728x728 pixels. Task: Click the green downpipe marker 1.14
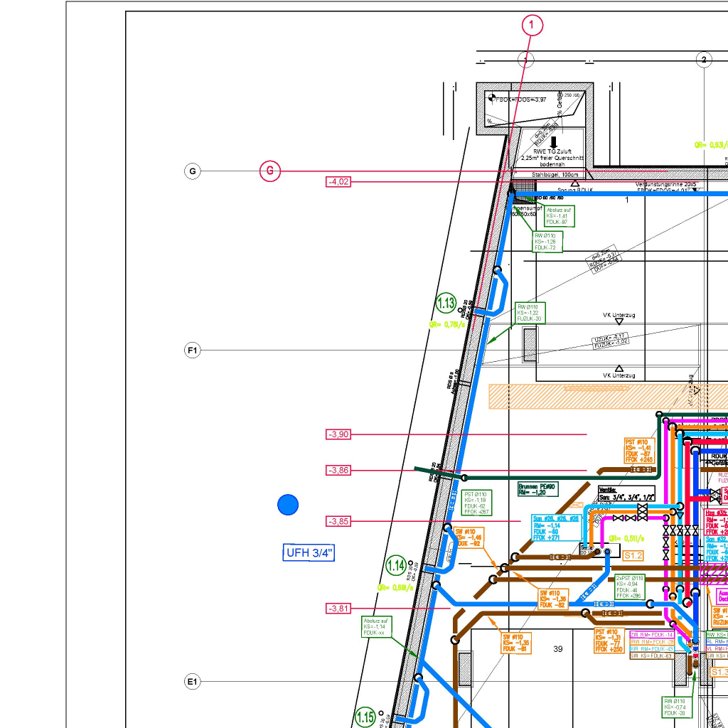396,567
